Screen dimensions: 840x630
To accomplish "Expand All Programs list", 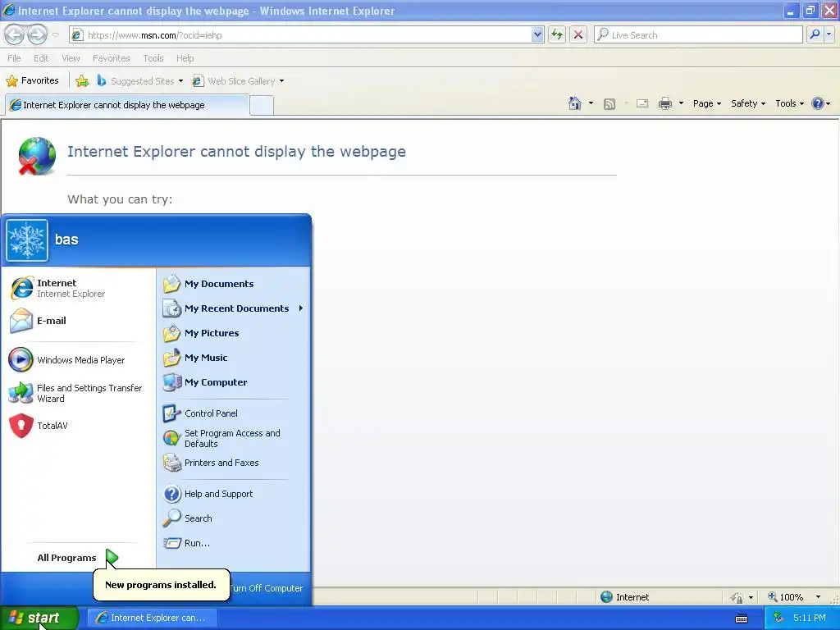I will pyautogui.click(x=78, y=558).
